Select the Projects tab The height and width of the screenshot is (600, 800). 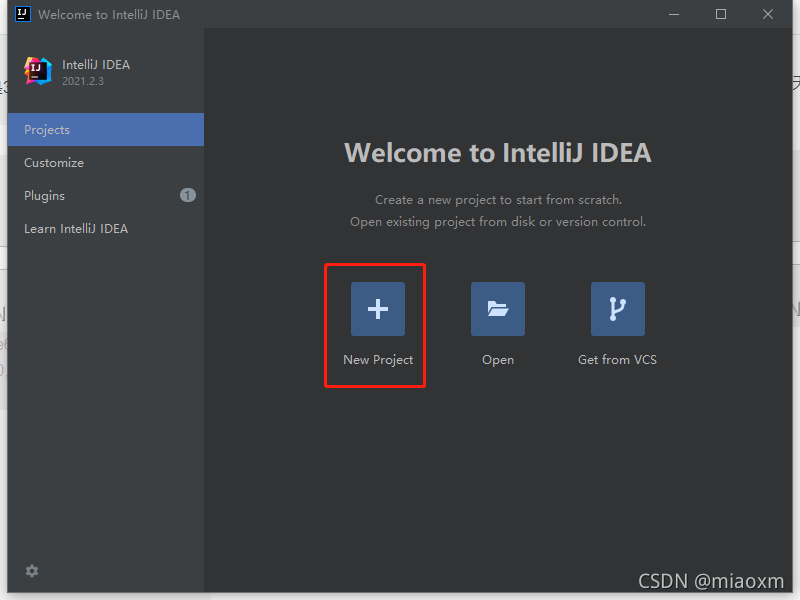(106, 130)
